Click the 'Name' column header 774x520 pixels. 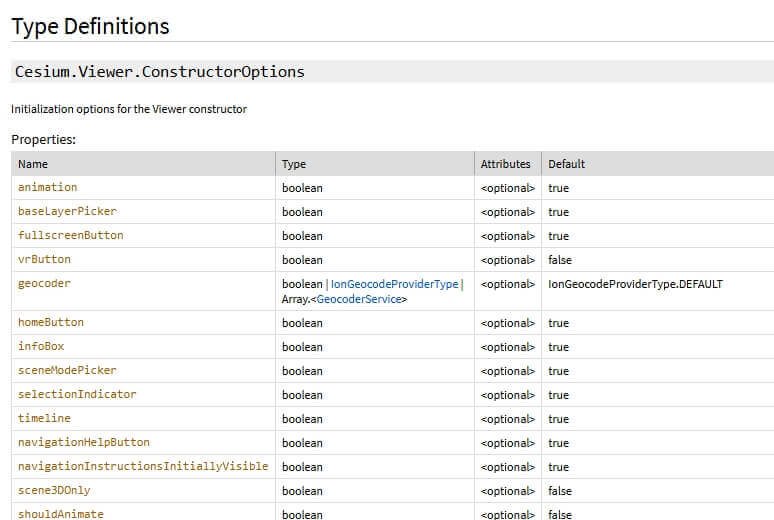(33, 164)
